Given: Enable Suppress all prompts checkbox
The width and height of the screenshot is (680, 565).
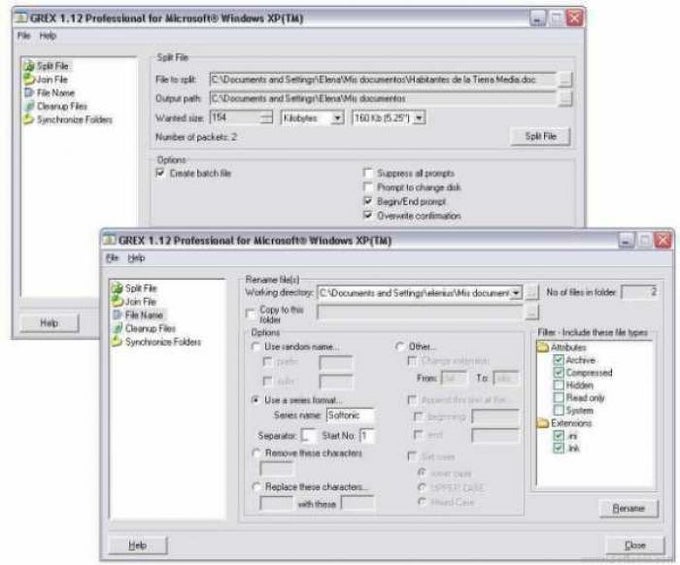Looking at the screenshot, I should (x=368, y=173).
